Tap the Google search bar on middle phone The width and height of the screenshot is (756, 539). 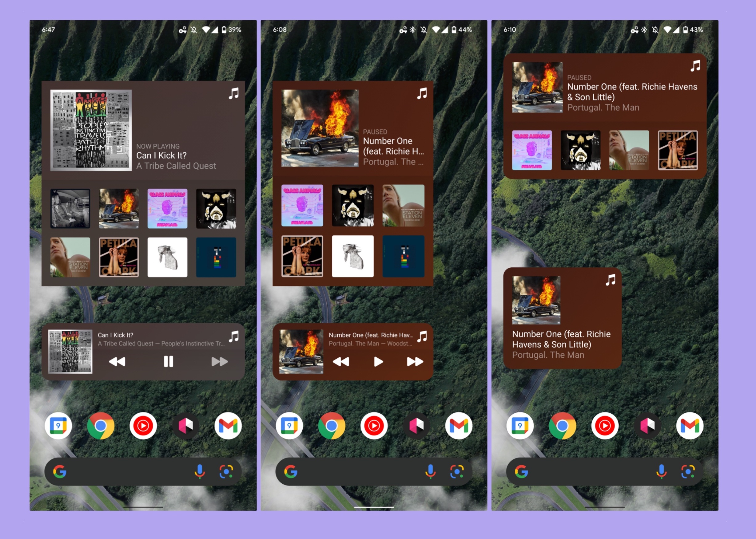(x=374, y=472)
